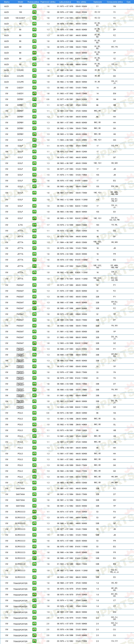Select the 100 AVANT model cell
The image size is (134, 644).
pos(20,18)
